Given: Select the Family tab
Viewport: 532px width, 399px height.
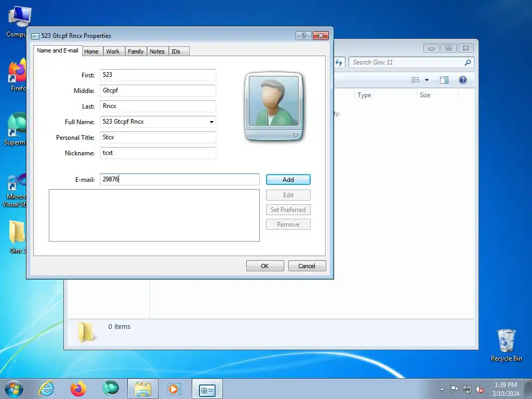Looking at the screenshot, I should [x=136, y=51].
